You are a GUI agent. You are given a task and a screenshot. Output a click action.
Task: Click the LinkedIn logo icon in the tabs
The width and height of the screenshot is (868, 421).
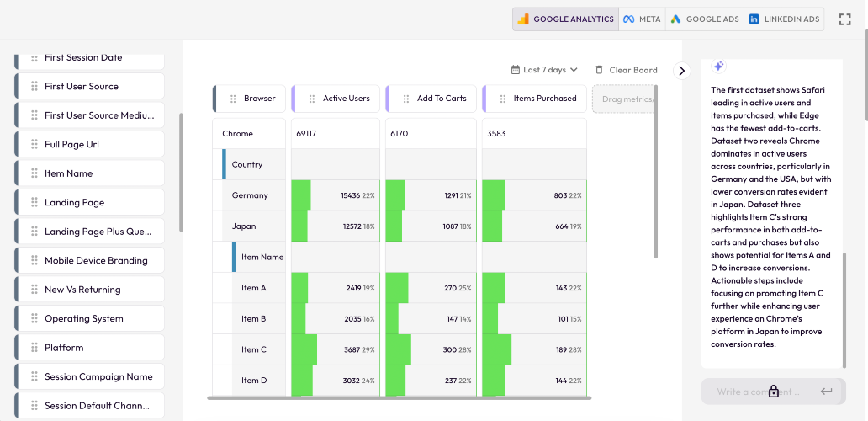click(754, 19)
